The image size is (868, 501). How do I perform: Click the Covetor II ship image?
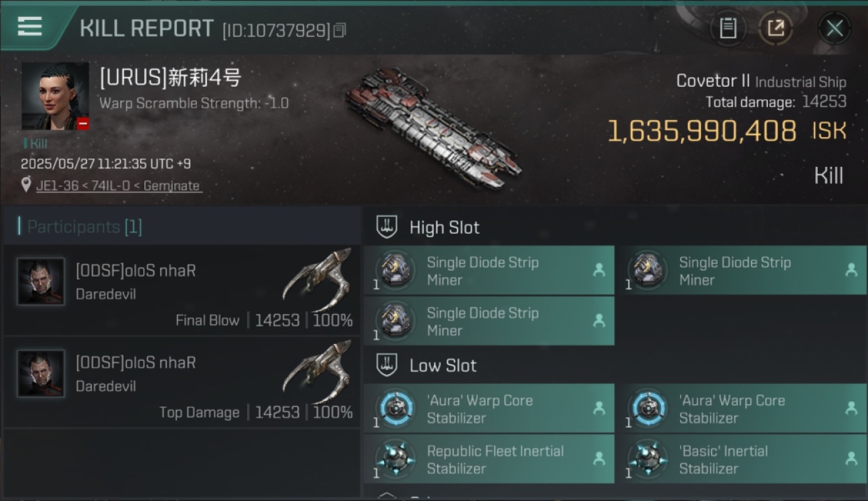[x=434, y=128]
